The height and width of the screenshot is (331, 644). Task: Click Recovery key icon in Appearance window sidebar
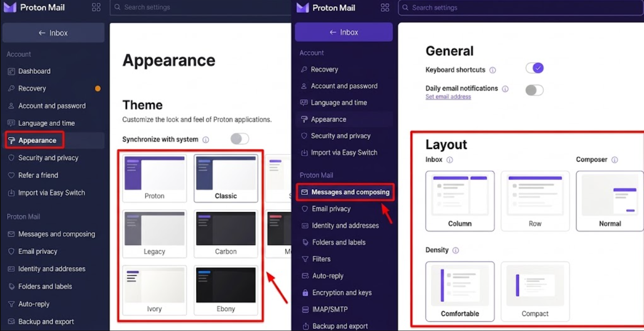[11, 88]
